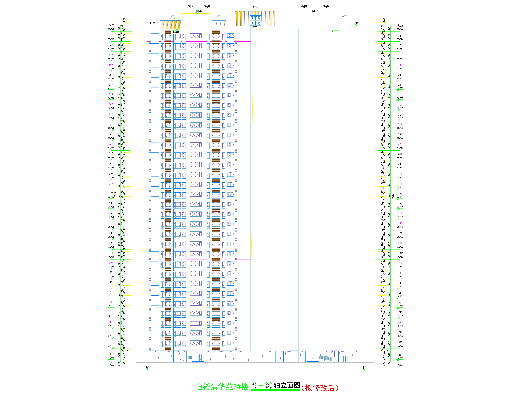Select the left-side 33F floor label
Screen dimensions: 532x401
[111, 35]
